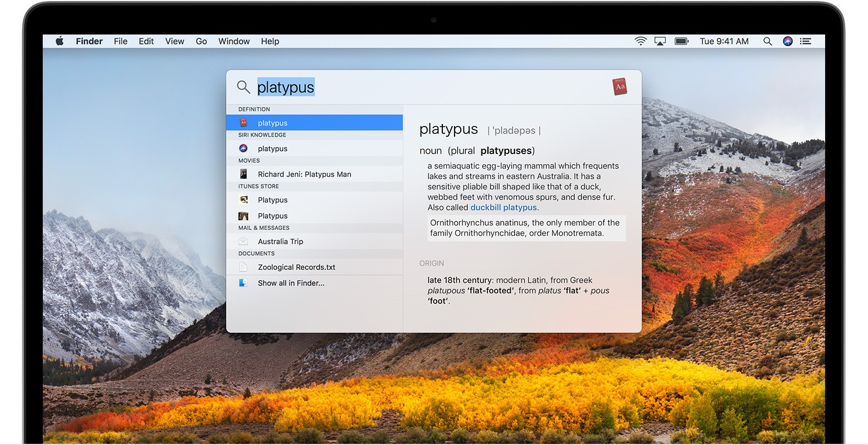This screenshot has height=445, width=868.
Task: Open Spotlight magnifier in menu bar
Action: click(767, 41)
